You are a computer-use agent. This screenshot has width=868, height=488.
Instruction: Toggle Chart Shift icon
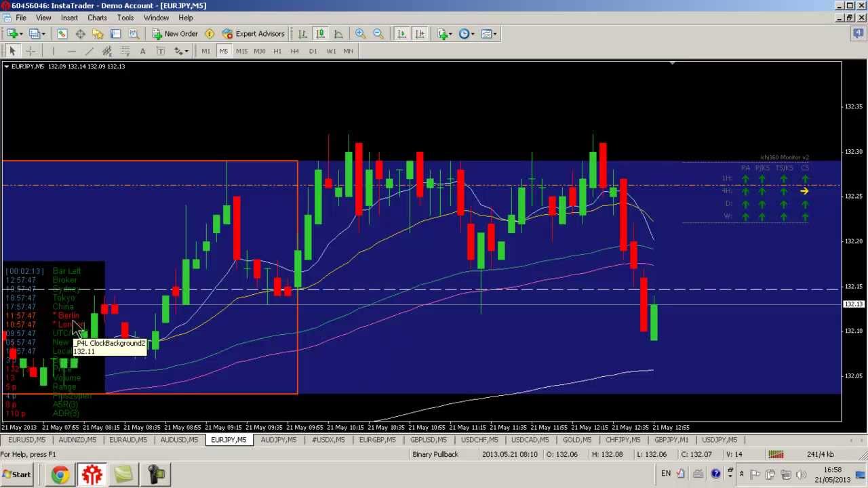tap(420, 33)
